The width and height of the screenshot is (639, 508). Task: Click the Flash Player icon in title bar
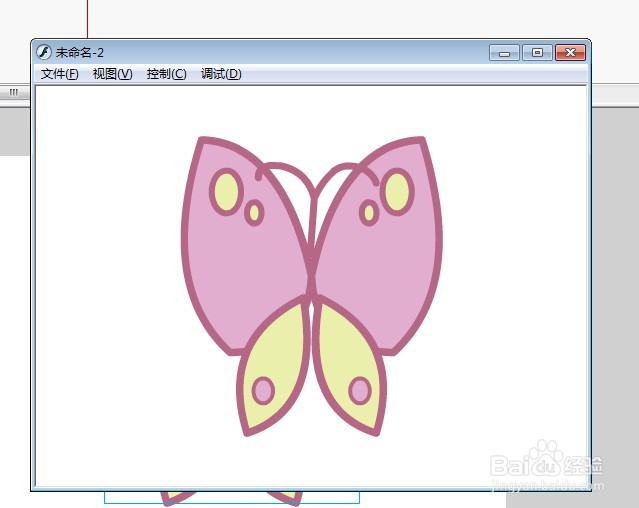pos(44,53)
